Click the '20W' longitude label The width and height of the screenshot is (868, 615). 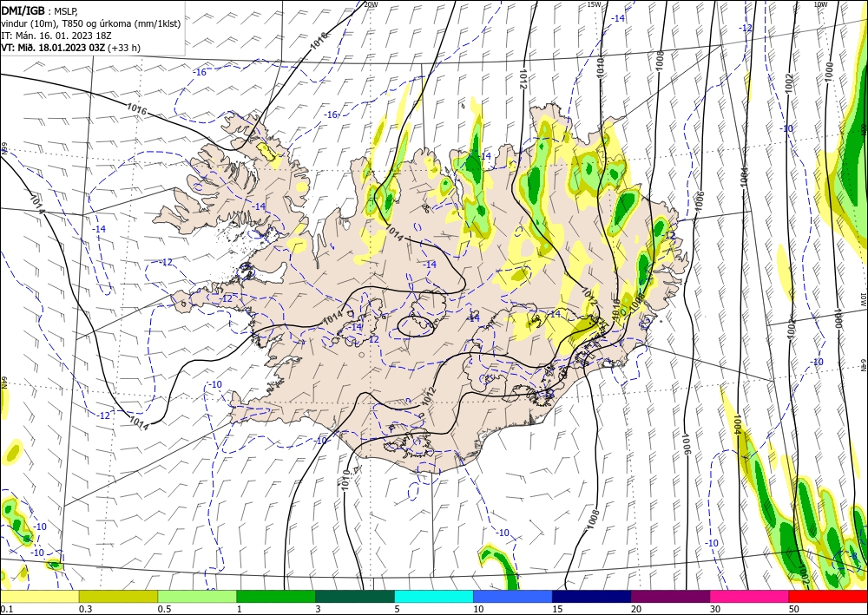(x=371, y=3)
